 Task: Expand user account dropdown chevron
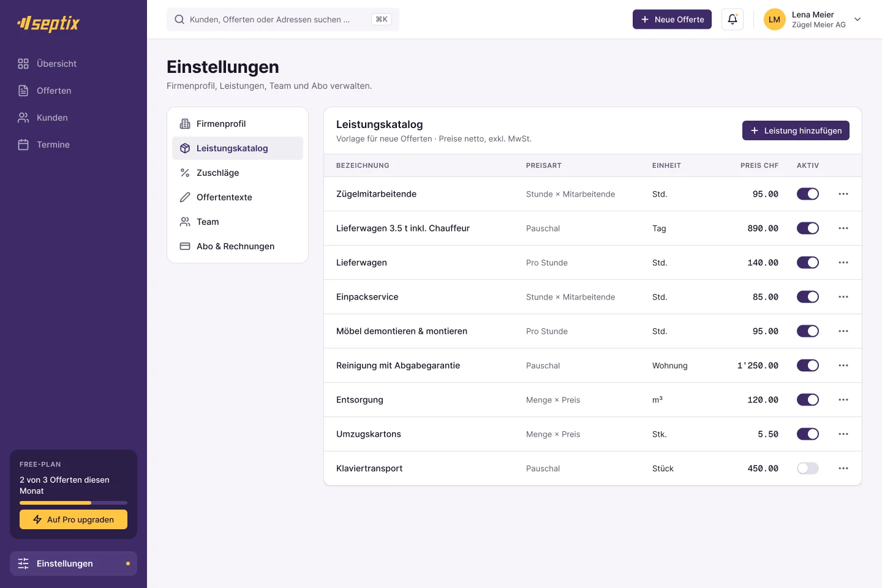click(858, 20)
